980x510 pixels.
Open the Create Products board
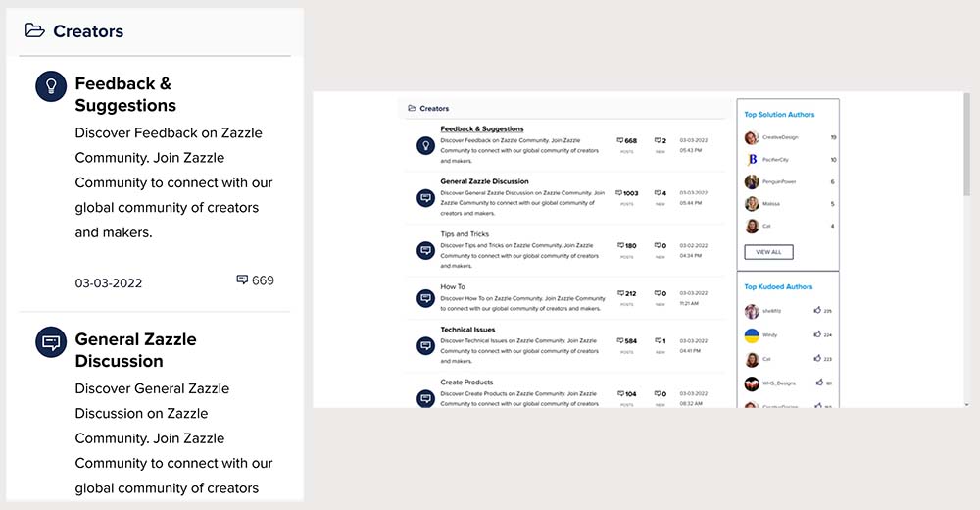click(466, 382)
